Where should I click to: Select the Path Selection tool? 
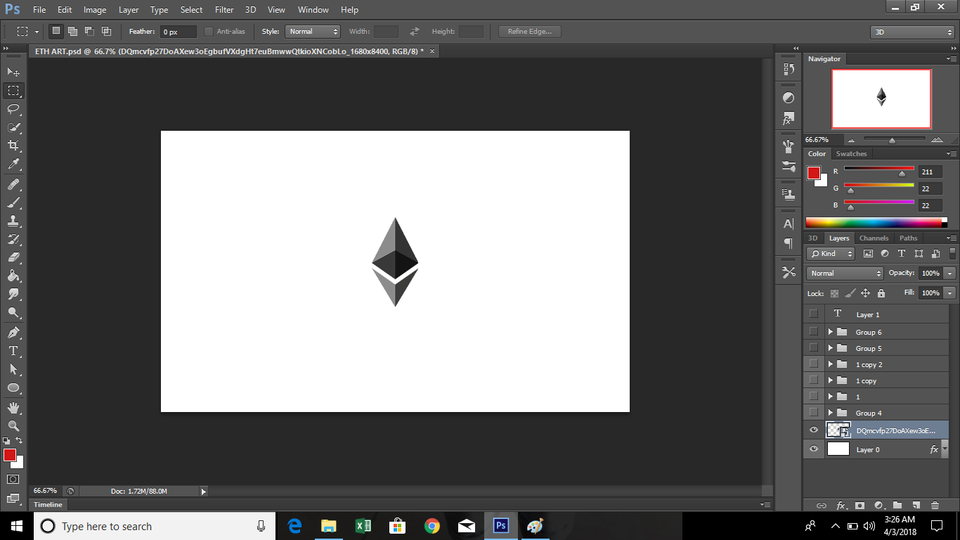pos(13,369)
